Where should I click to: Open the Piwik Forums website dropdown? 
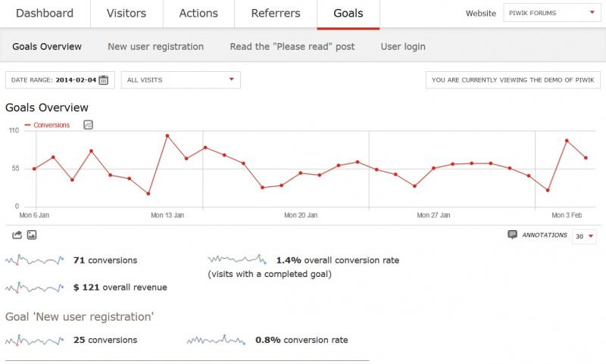click(551, 13)
